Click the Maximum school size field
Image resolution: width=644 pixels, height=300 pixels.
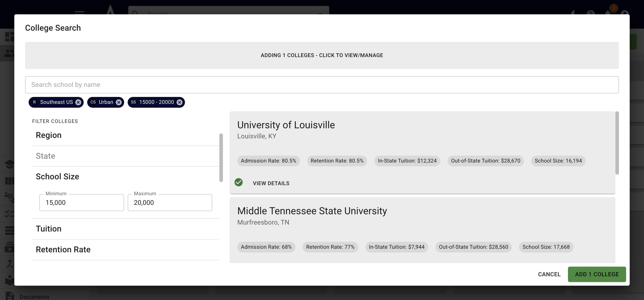tap(170, 202)
